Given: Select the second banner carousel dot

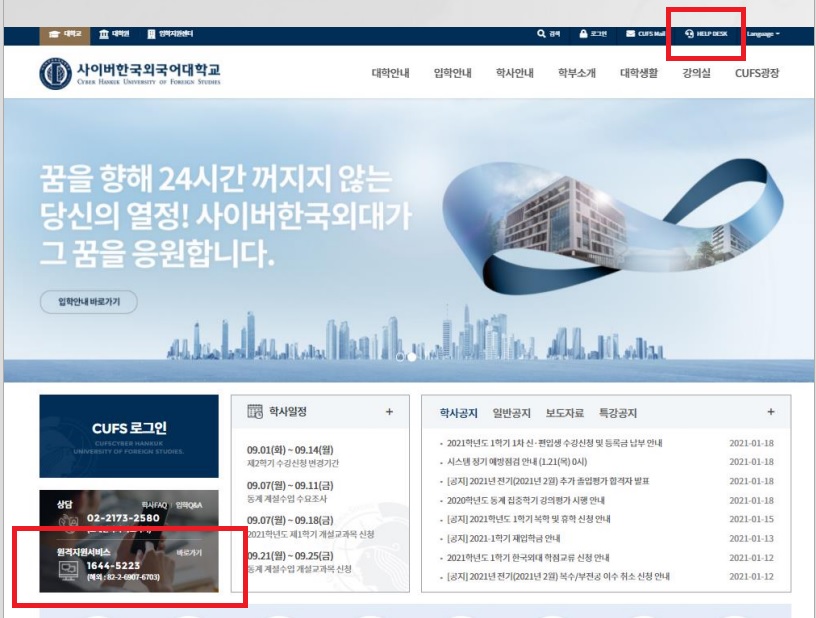Looking at the screenshot, I should [412, 357].
